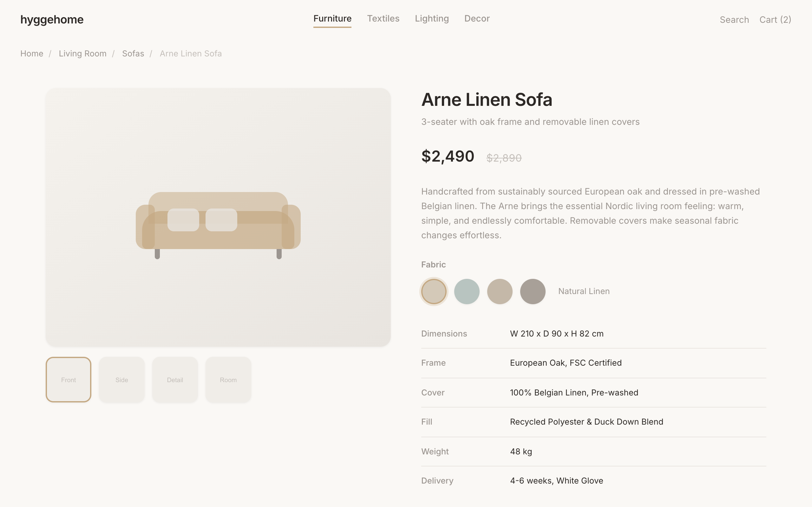The height and width of the screenshot is (507, 812).
Task: Navigate to Home via breadcrumb
Action: (31, 53)
